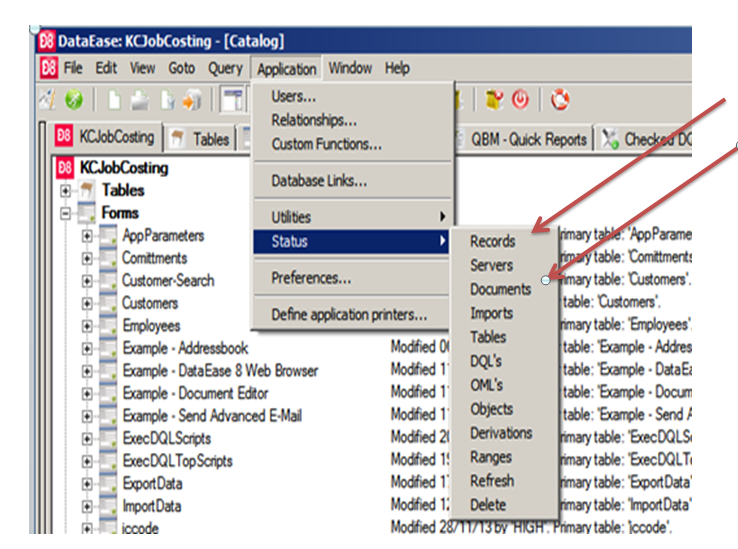Viewport: 738px width, 549px height.
Task: Click the form icon beside Customer-Search
Action: [x=108, y=280]
